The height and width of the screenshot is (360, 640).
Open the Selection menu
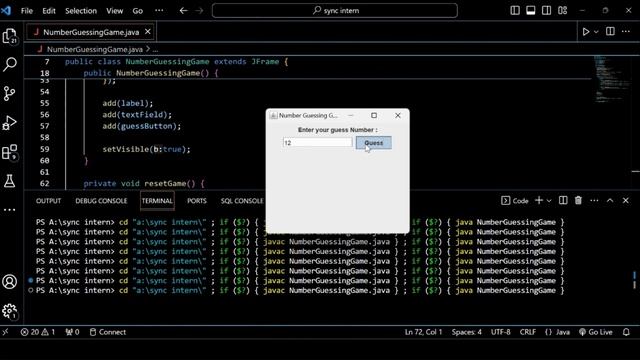tap(81, 11)
